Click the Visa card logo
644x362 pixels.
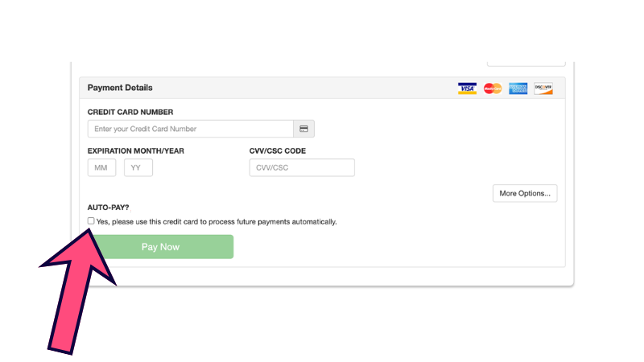pos(467,88)
